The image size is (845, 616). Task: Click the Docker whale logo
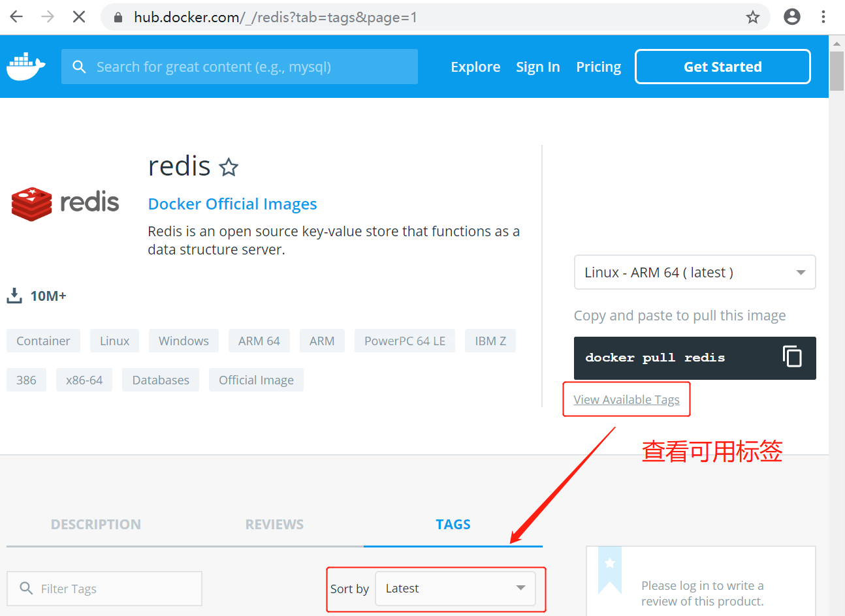pos(26,67)
